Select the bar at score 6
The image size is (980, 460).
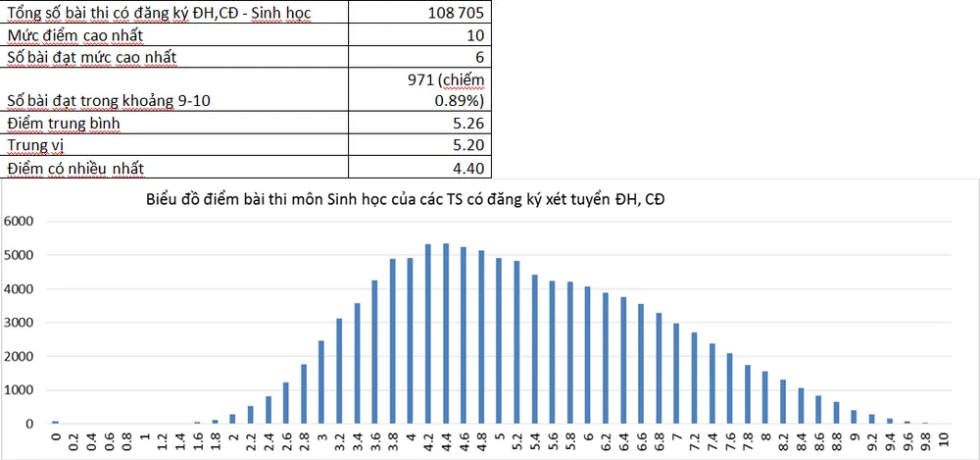coord(587,355)
